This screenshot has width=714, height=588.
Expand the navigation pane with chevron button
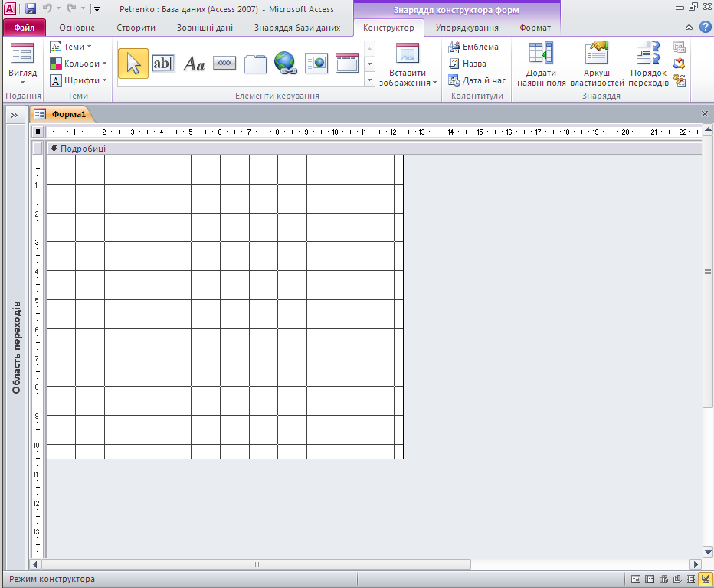pos(14,115)
